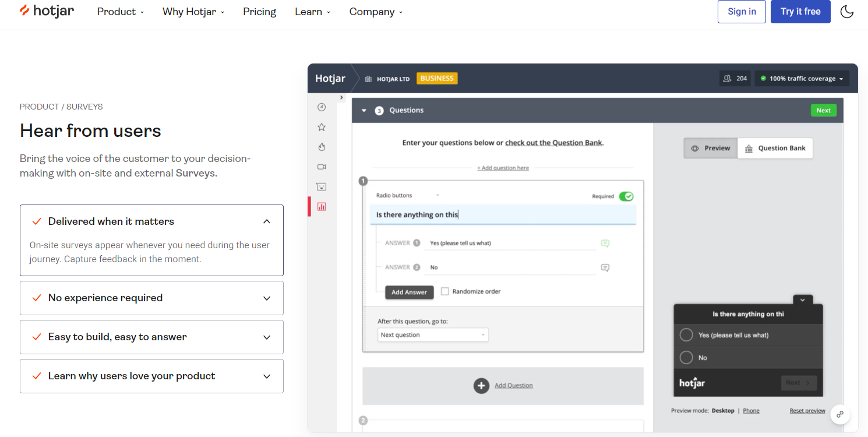This screenshot has height=437, width=868.
Task: Click the plus circle Add Question icon
Action: [x=481, y=386]
